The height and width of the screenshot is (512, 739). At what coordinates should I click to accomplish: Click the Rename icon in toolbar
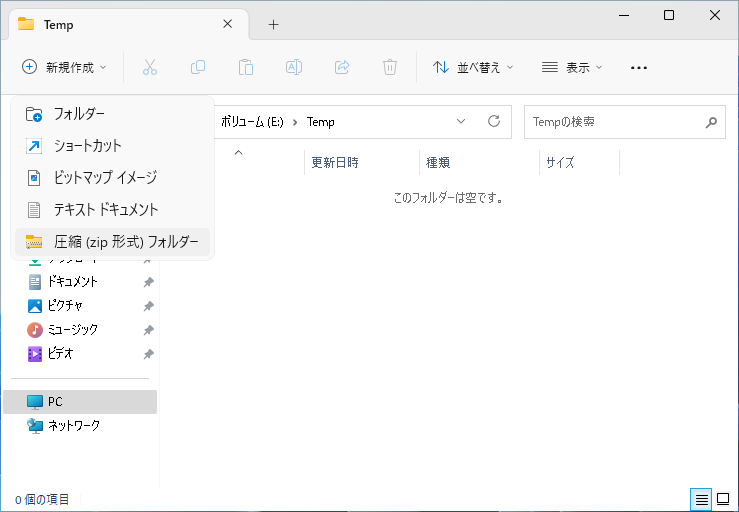[x=294, y=67]
